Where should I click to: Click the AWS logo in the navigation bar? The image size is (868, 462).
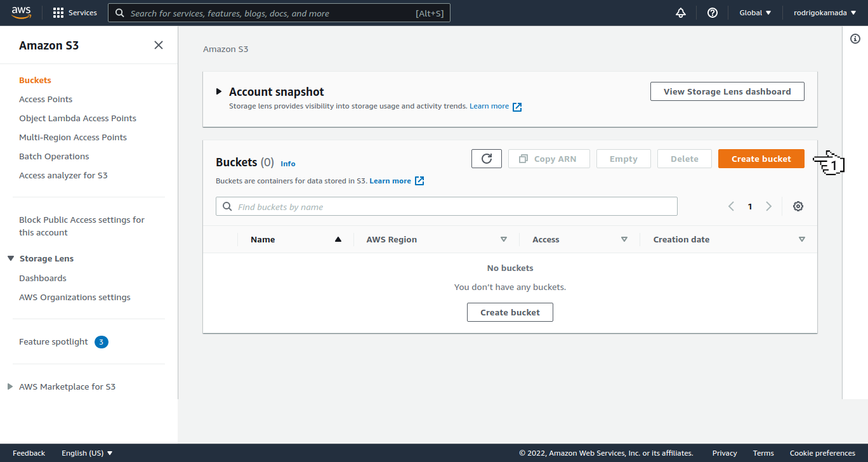pyautogui.click(x=21, y=12)
